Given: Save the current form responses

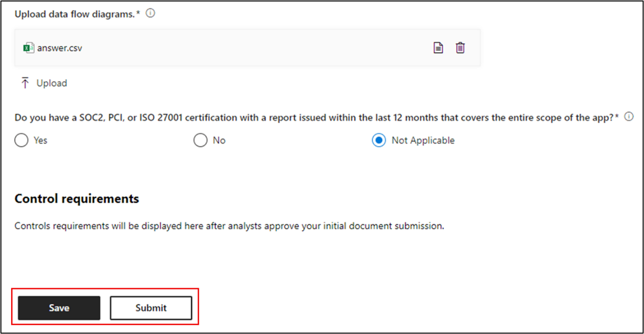Looking at the screenshot, I should (59, 308).
